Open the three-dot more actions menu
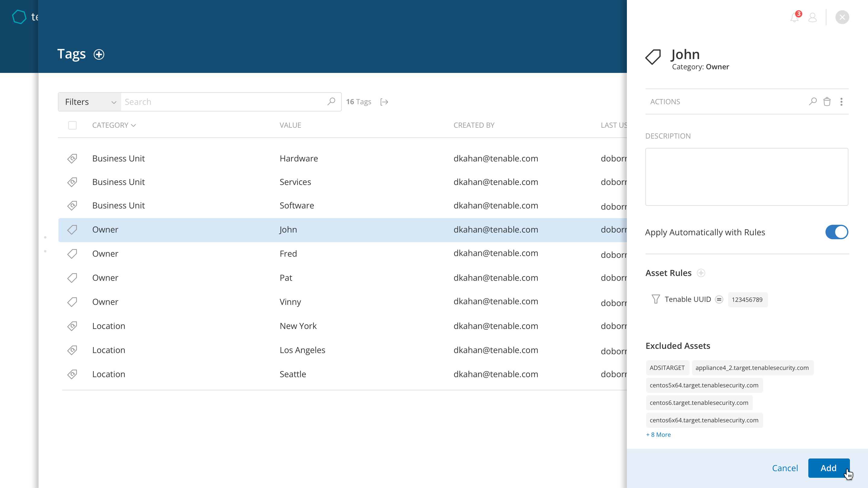Screen dimensions: 868x488 point(841,102)
